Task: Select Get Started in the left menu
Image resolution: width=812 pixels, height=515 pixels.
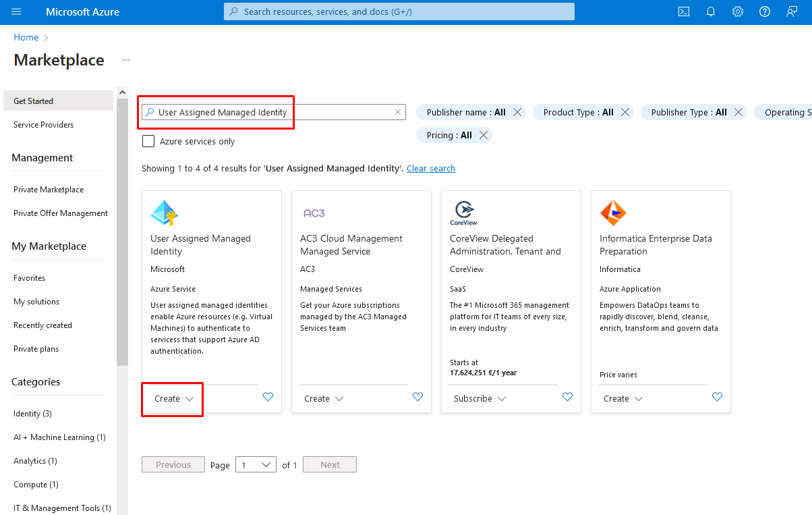Action: (58, 101)
